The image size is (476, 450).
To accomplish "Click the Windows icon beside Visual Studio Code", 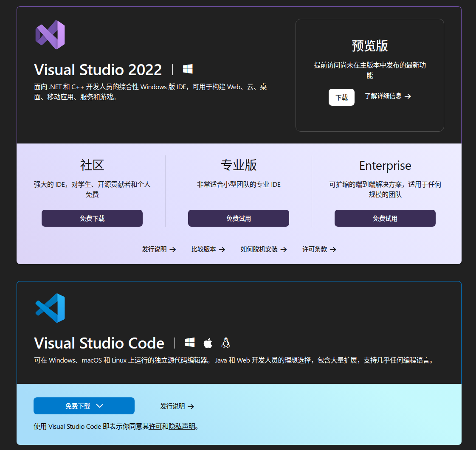I will click(190, 343).
